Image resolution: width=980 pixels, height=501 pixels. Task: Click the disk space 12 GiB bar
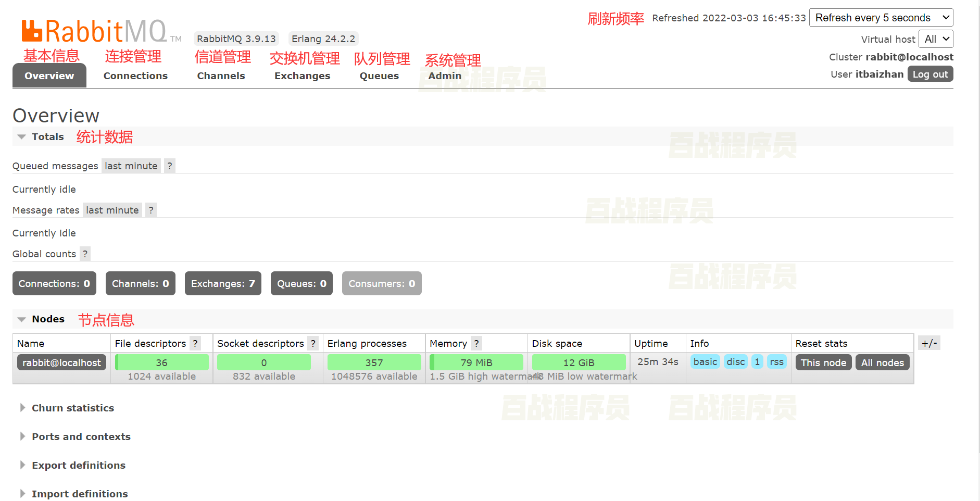[579, 362]
